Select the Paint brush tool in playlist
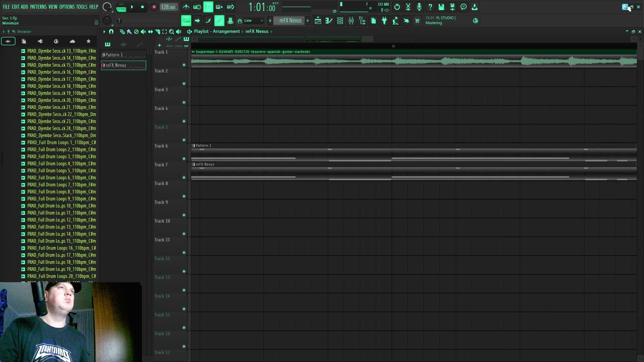 click(129, 32)
